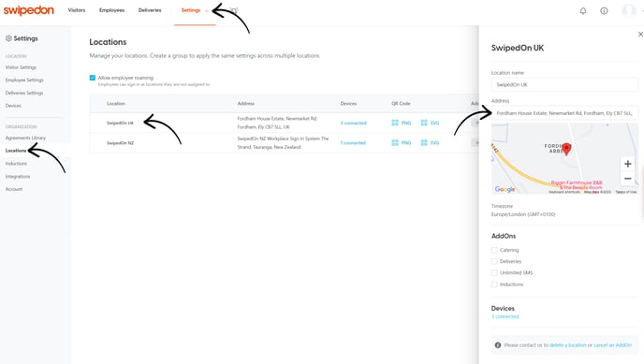644x364 pixels.
Task: Open 3 connected devices link for SwipedOn UK row
Action: (353, 124)
